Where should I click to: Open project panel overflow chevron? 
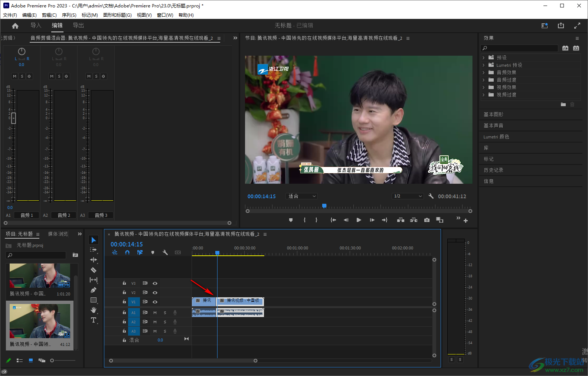79,234
